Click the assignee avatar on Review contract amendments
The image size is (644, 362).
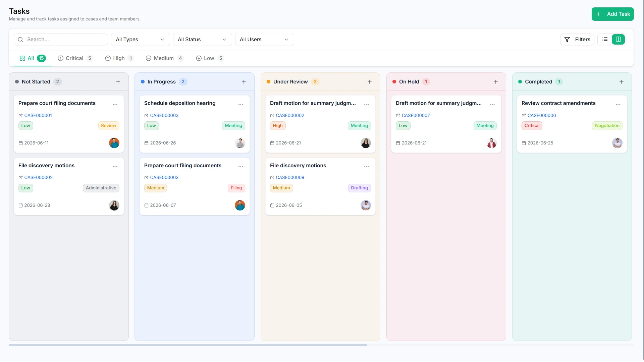[x=617, y=143]
